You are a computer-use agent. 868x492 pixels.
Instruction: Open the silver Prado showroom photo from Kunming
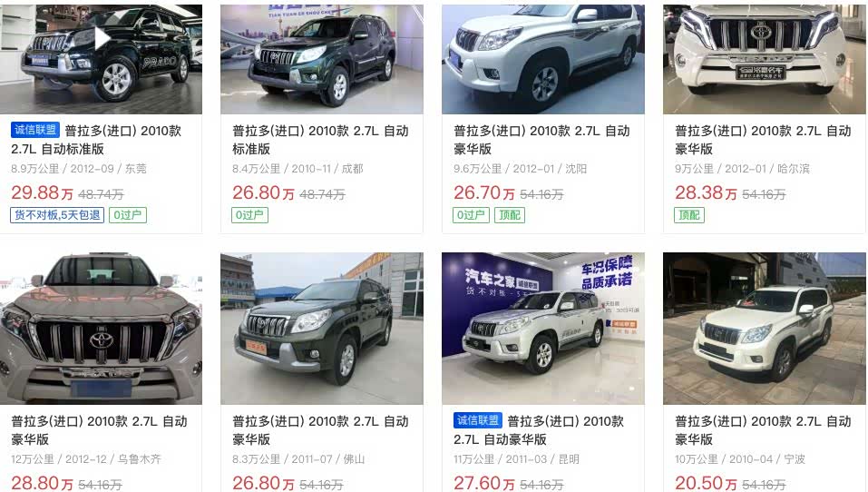pos(543,329)
